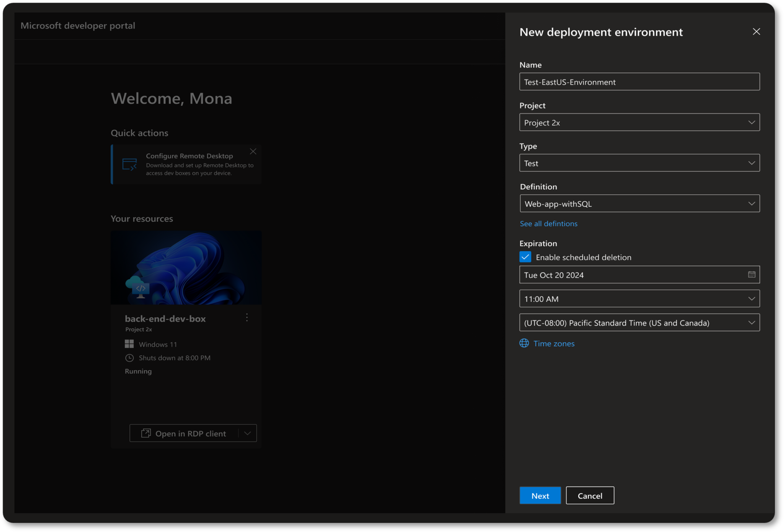Click the calendar icon in expiration date field

[751, 275]
